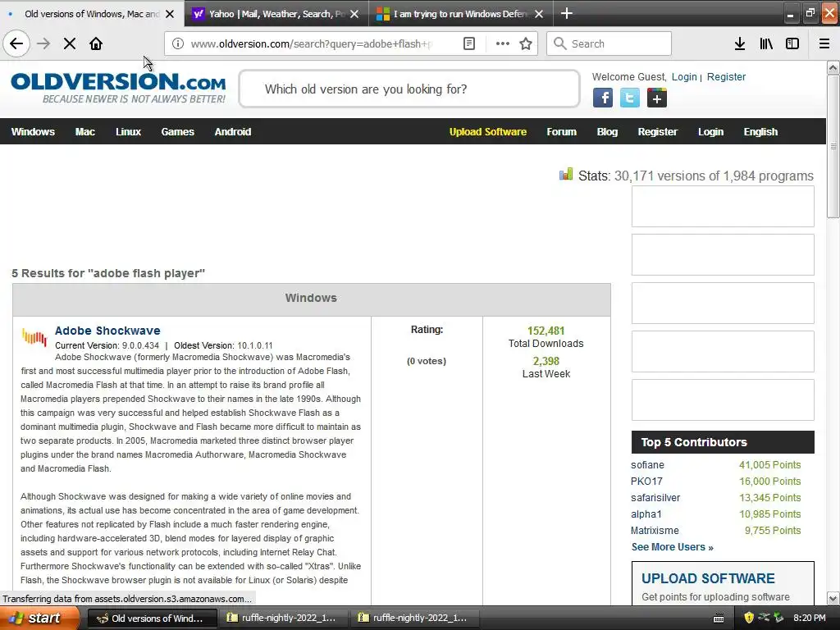
Task: Open the Mac category in the nav bar
Action: pyautogui.click(x=84, y=132)
